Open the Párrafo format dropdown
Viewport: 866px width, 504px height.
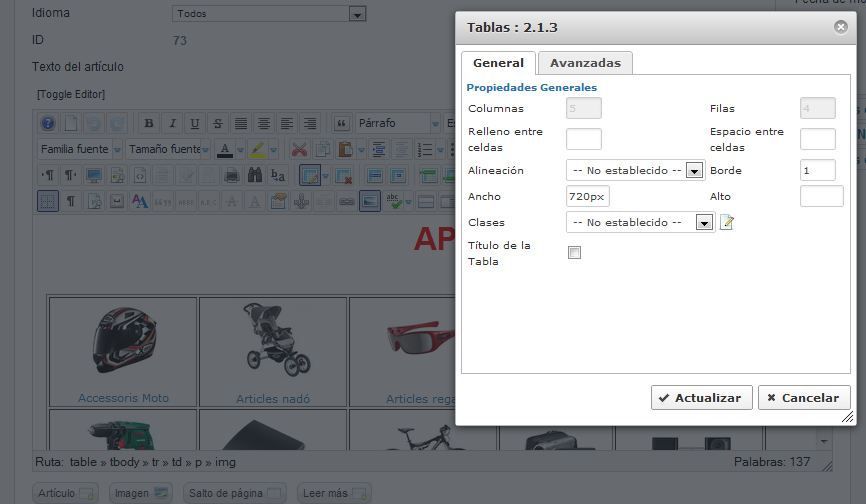pos(398,123)
